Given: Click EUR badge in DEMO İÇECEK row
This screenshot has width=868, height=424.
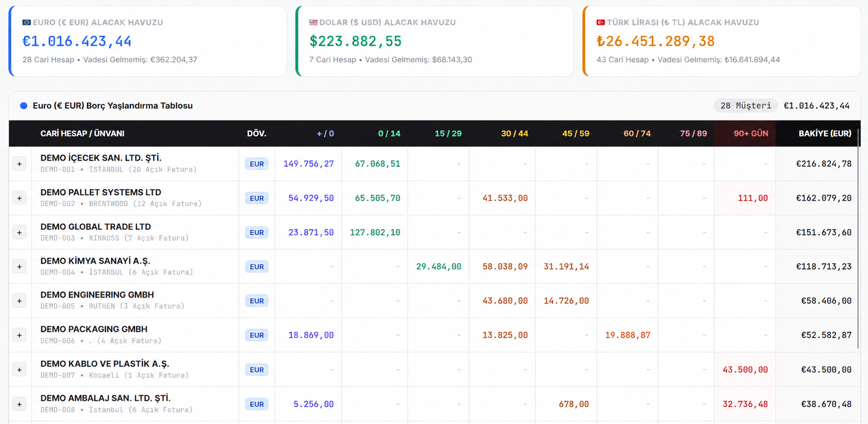Looking at the screenshot, I should pyautogui.click(x=257, y=164).
